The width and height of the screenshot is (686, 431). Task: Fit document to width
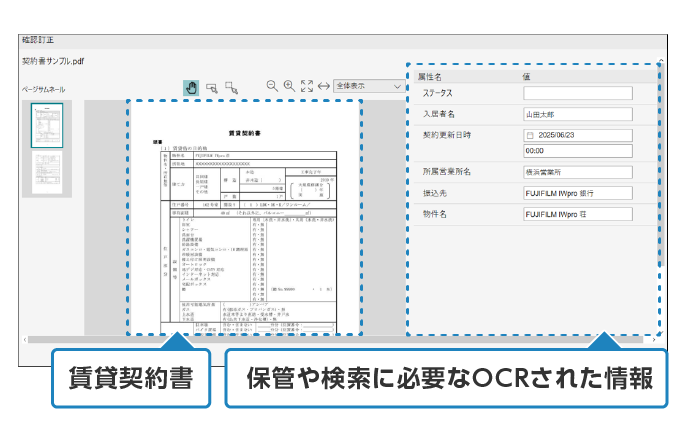[x=324, y=86]
